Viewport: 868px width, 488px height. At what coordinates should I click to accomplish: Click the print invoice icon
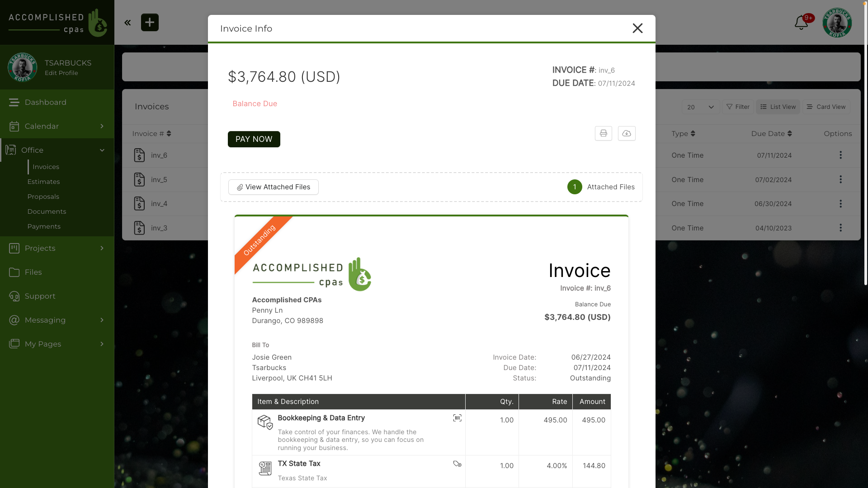coord(603,133)
